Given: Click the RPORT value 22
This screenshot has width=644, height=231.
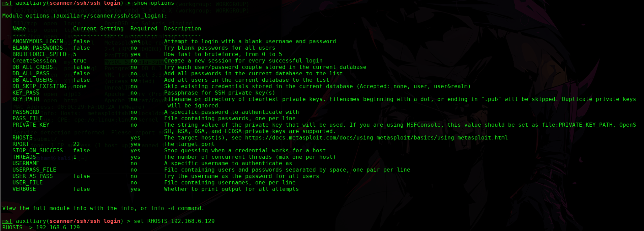Looking at the screenshot, I should 77,144.
